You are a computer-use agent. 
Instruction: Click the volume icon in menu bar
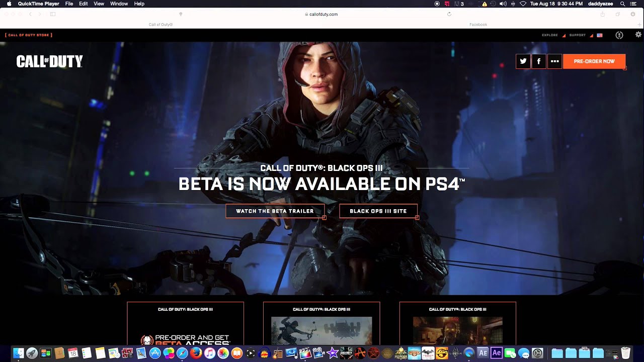pyautogui.click(x=503, y=4)
